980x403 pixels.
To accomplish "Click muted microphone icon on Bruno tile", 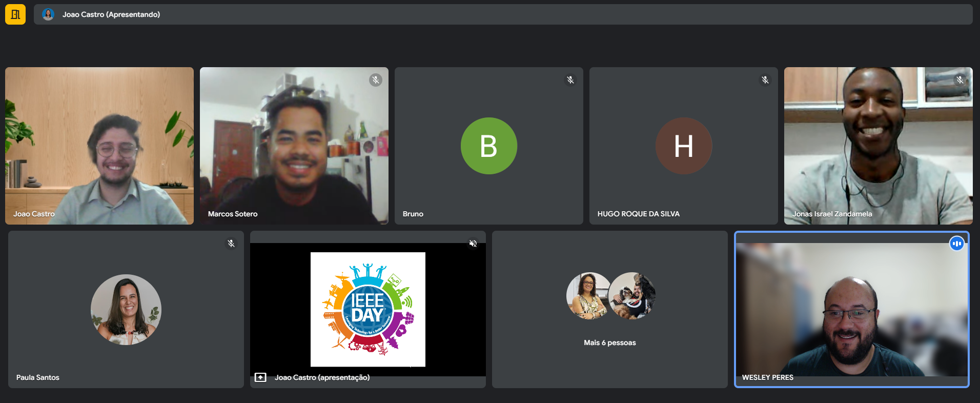I will (570, 79).
